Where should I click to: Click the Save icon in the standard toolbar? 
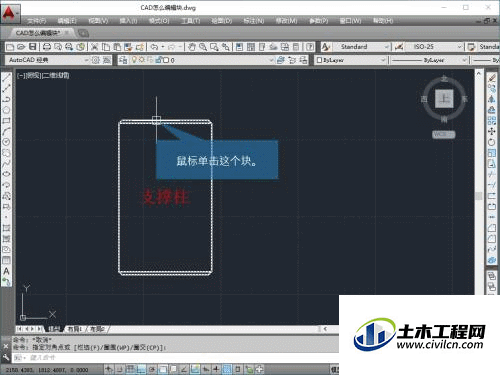click(x=32, y=47)
